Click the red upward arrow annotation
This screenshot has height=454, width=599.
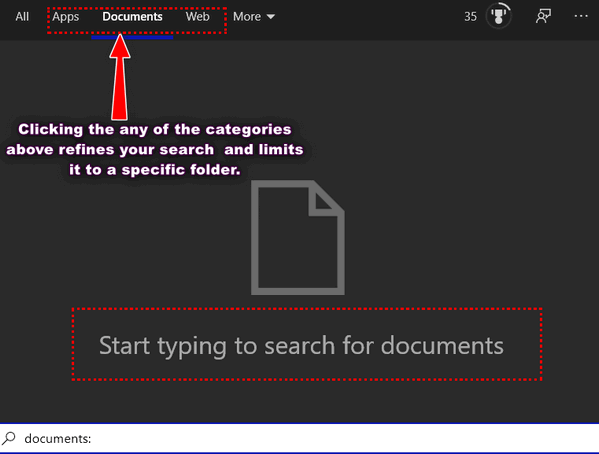[120, 77]
